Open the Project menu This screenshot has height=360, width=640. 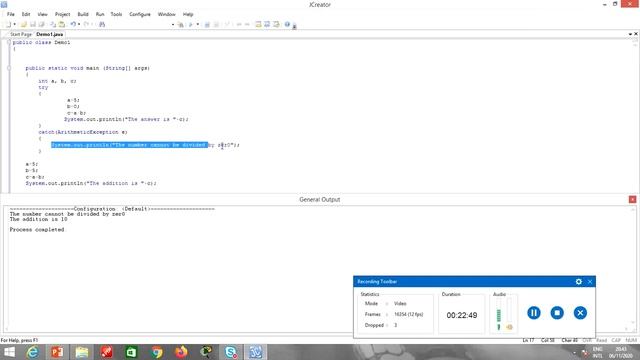click(62, 14)
